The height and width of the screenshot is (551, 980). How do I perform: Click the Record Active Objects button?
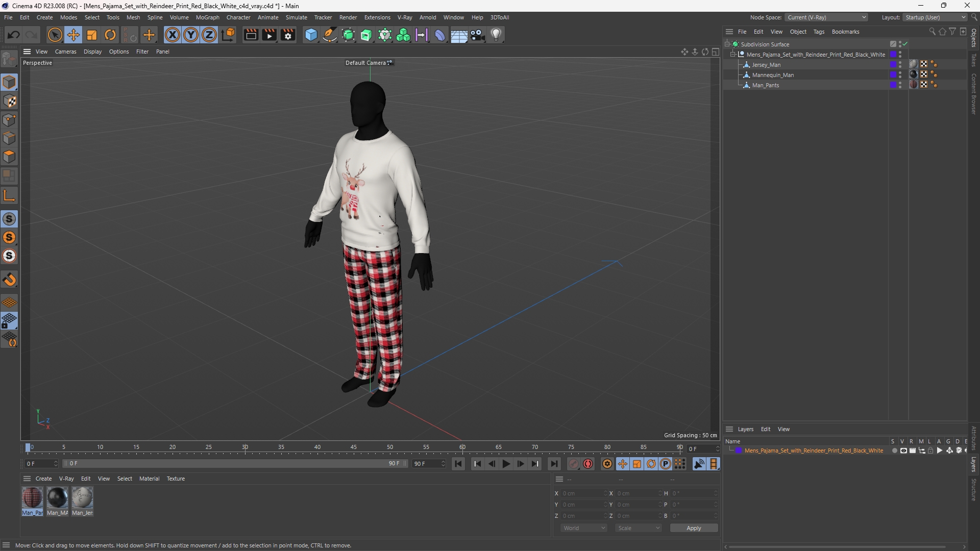pyautogui.click(x=574, y=464)
